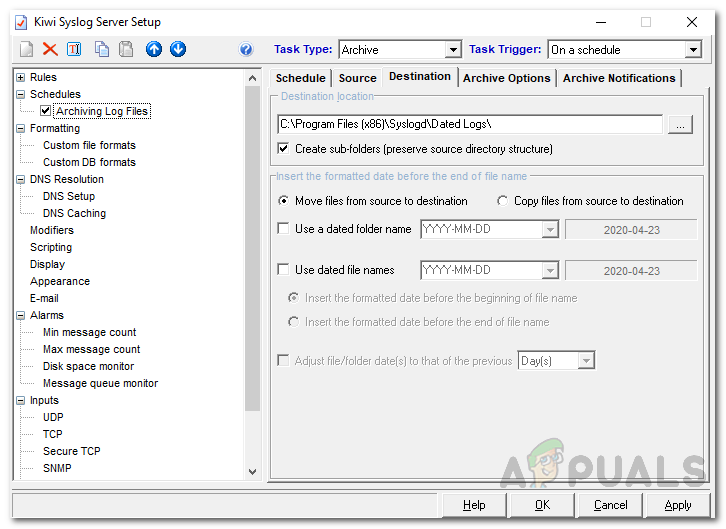
Task: Open the Task Type dropdown
Action: coord(453,50)
